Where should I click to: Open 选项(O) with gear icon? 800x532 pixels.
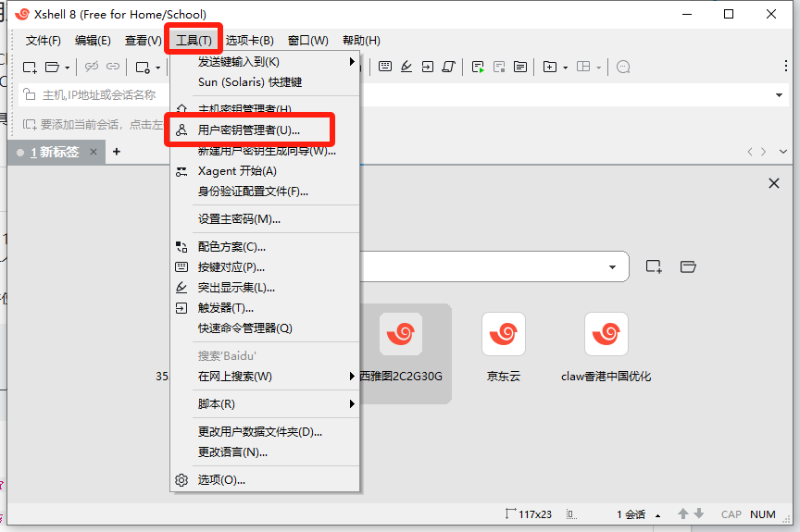[265, 479]
